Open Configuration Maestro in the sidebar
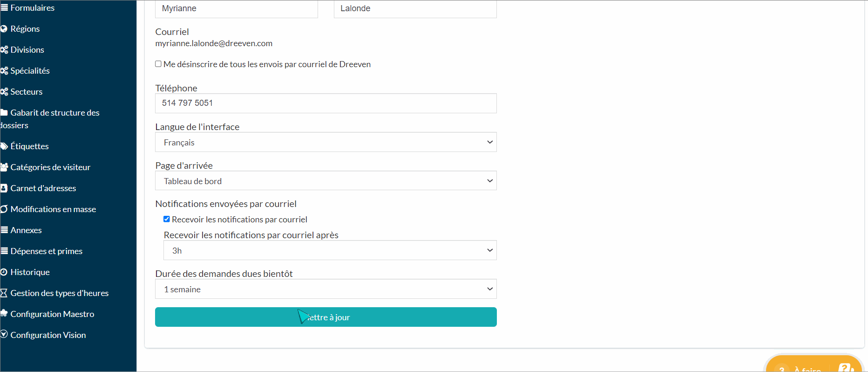 52,314
